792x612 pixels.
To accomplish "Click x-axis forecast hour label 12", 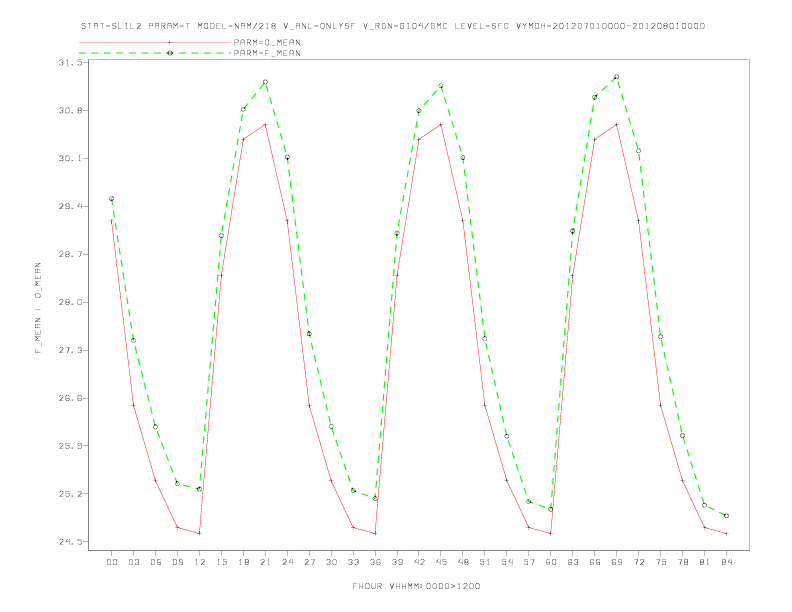I will tap(200, 562).
